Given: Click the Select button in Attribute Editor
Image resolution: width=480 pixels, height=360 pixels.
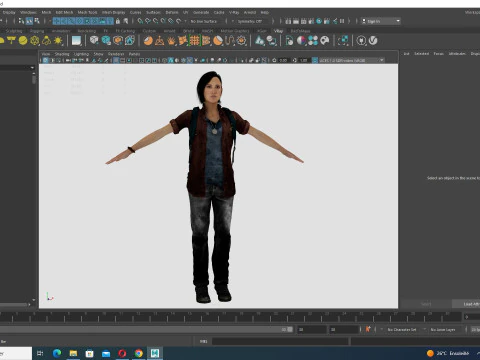Looking at the screenshot, I should [426, 304].
